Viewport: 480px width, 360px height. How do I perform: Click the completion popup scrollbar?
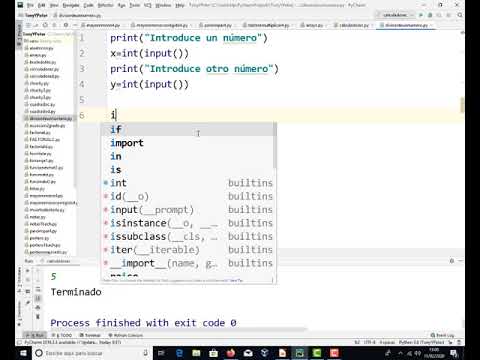pyautogui.click(x=275, y=147)
